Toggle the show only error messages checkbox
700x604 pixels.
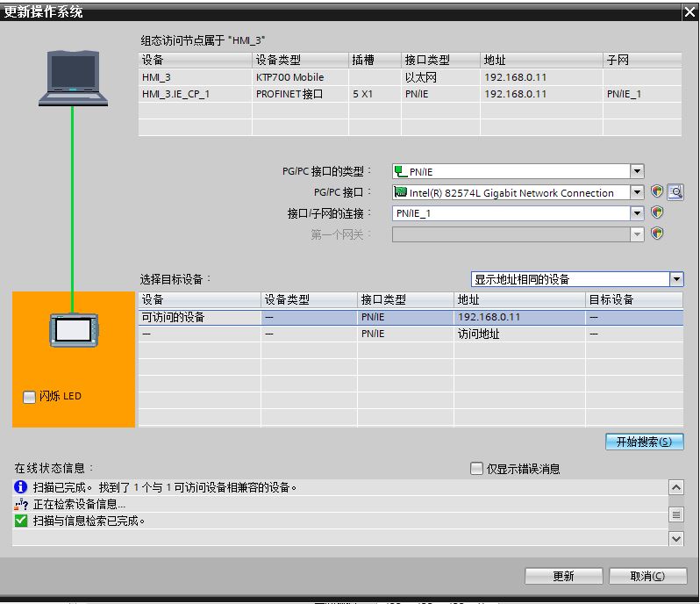[476, 468]
